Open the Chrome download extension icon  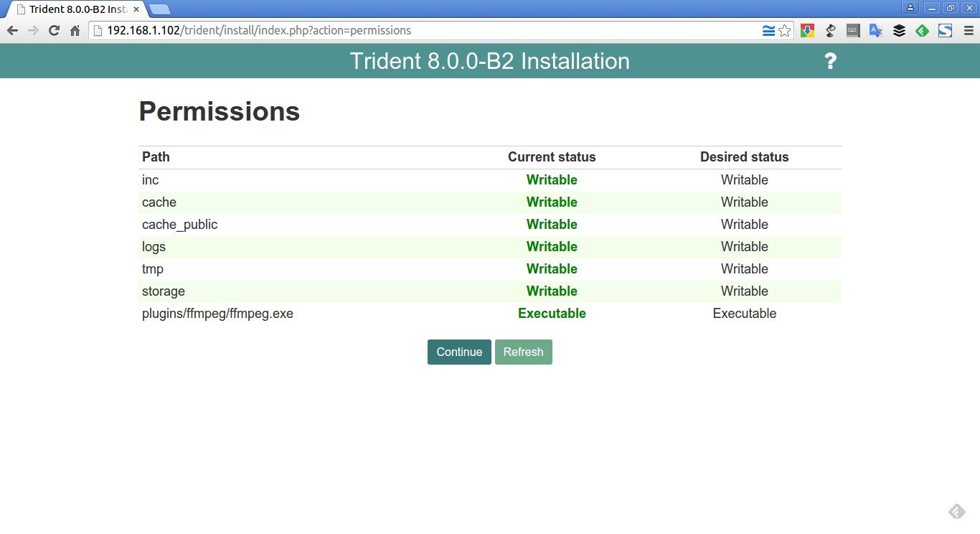click(x=807, y=30)
